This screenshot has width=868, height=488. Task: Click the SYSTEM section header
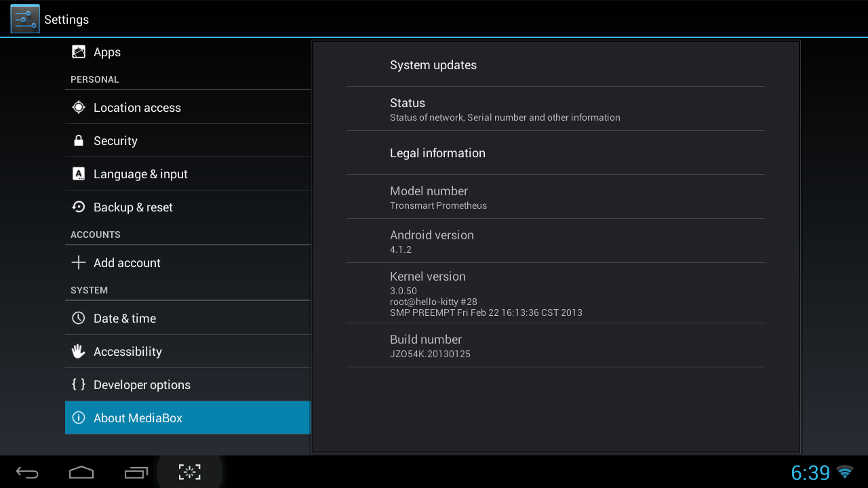90,290
